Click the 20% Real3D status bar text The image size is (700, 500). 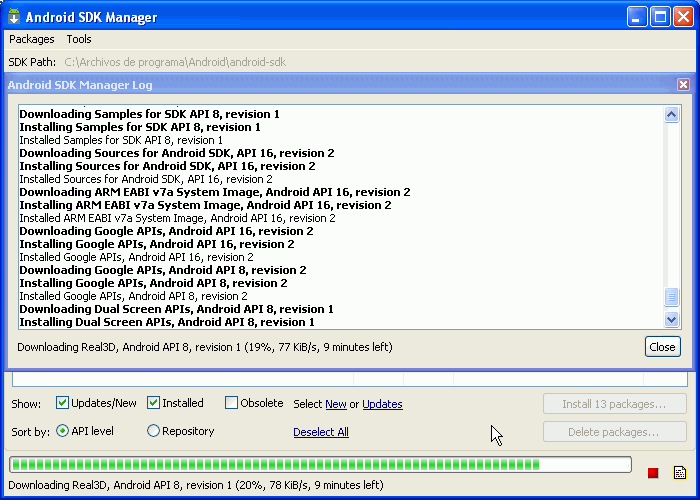pyautogui.click(x=196, y=485)
